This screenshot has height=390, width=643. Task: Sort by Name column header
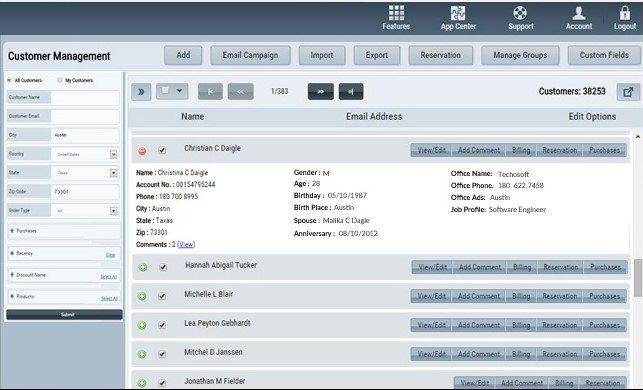pos(193,117)
